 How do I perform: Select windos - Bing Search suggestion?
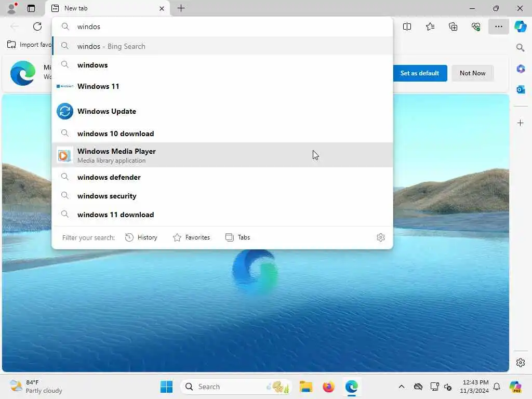pyautogui.click(x=222, y=46)
